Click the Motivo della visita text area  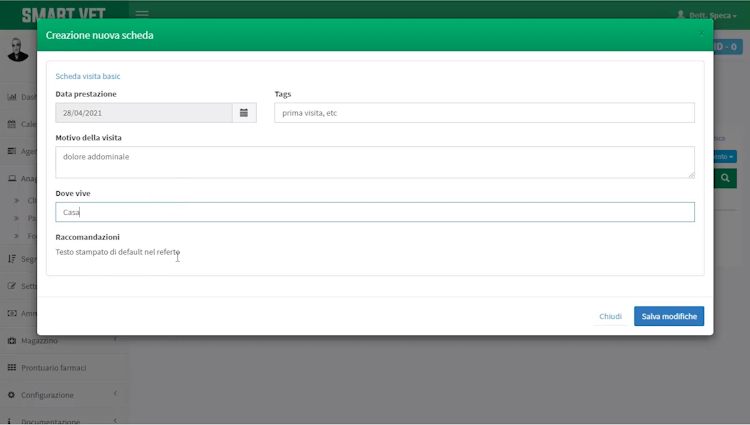tap(375, 162)
